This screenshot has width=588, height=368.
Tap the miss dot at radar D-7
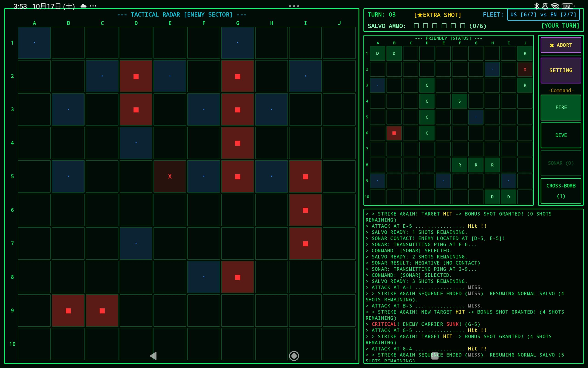click(x=136, y=243)
